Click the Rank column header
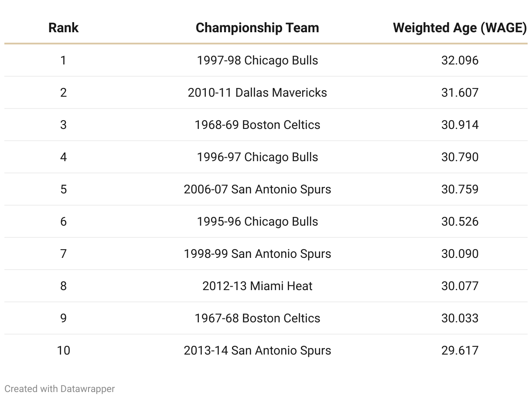The height and width of the screenshot is (399, 532). (63, 28)
